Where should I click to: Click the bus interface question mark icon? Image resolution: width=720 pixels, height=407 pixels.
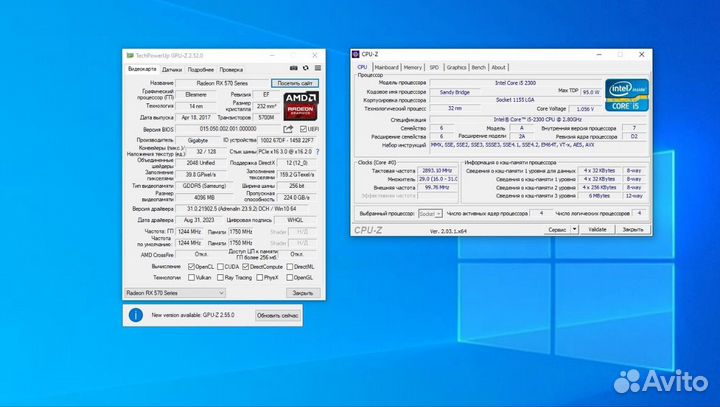[317, 152]
